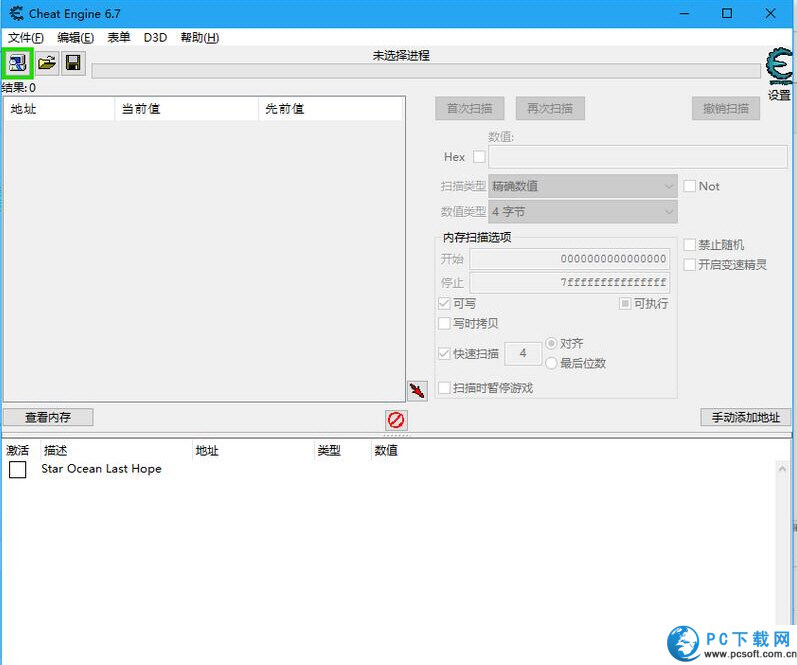Image resolution: width=797 pixels, height=665 pixels.
Task: Click the 激活 column header
Action: 19,450
